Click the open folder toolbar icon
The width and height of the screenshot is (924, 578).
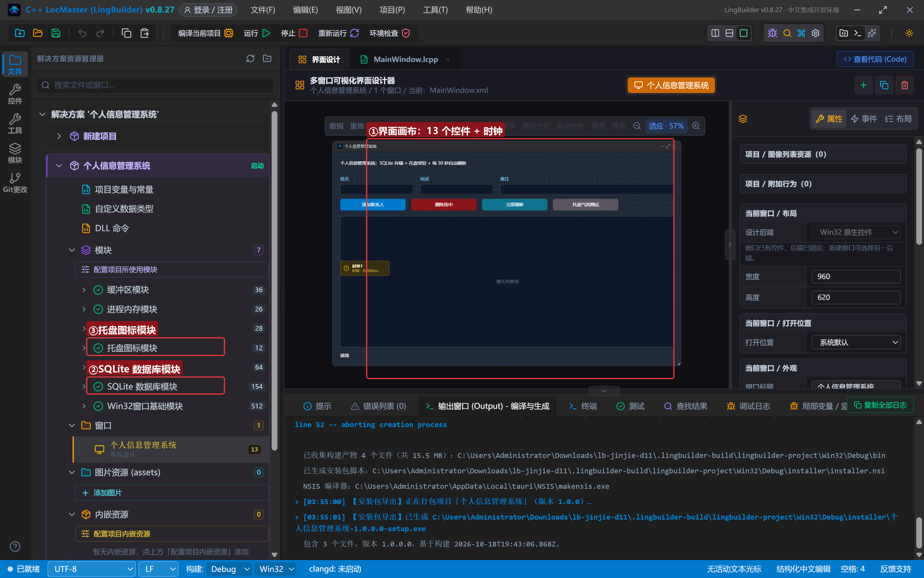click(x=38, y=33)
